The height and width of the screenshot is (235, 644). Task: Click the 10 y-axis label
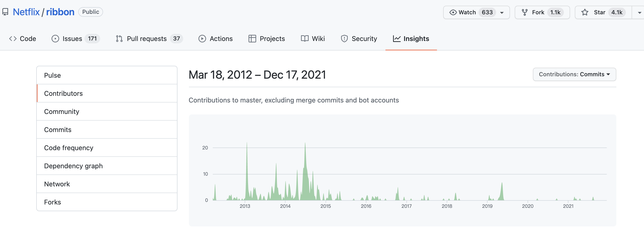click(205, 174)
